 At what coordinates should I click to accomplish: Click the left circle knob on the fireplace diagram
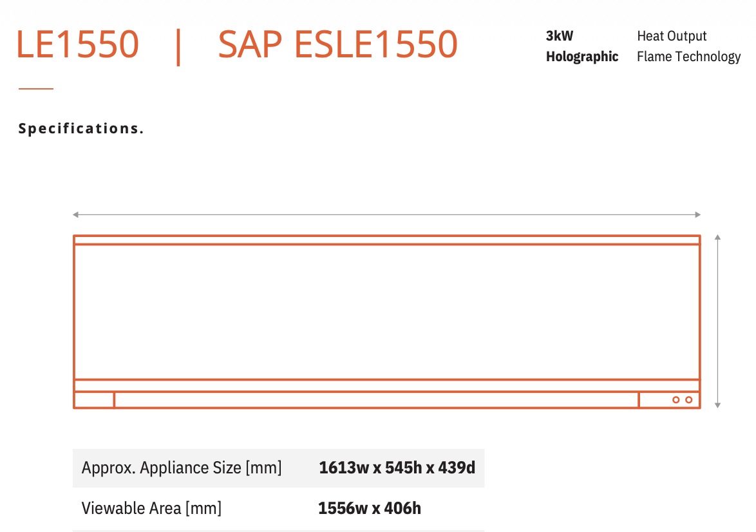point(676,400)
